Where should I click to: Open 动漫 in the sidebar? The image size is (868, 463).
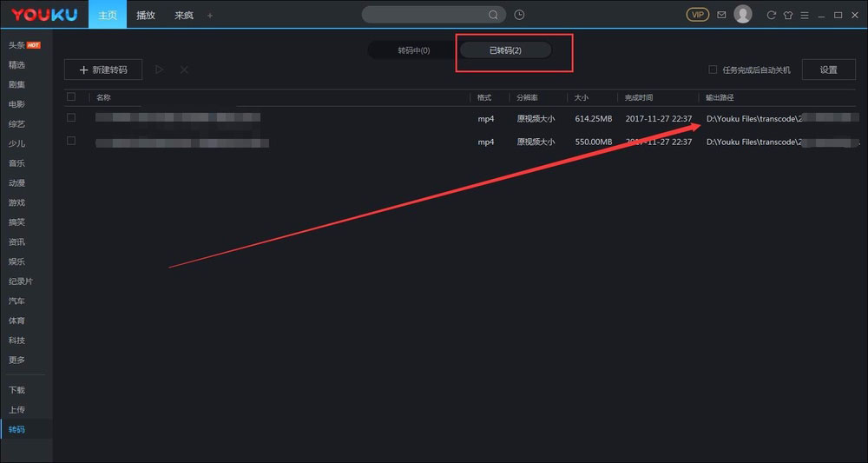16,182
